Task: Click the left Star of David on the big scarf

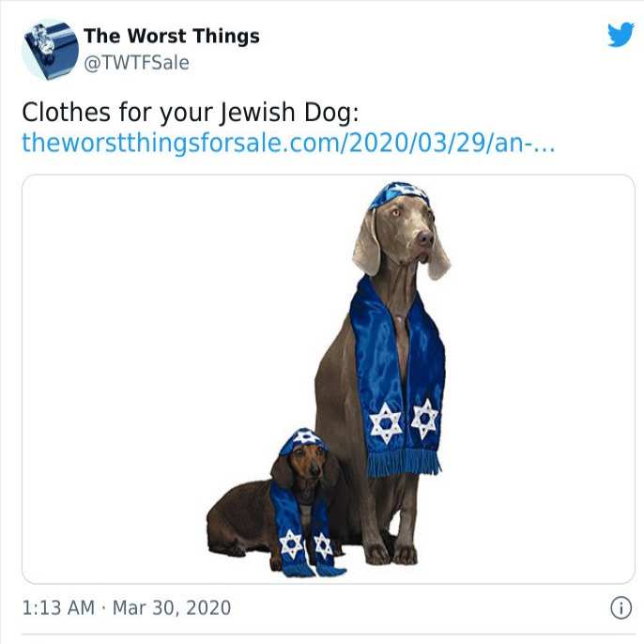Action: point(385,423)
